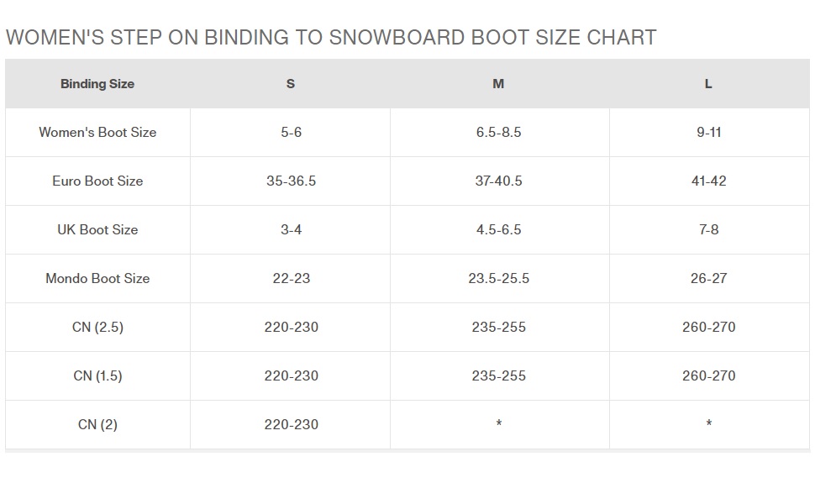Select the Binding Size column header
Image resolution: width=815 pixels, height=504 pixels.
(97, 84)
